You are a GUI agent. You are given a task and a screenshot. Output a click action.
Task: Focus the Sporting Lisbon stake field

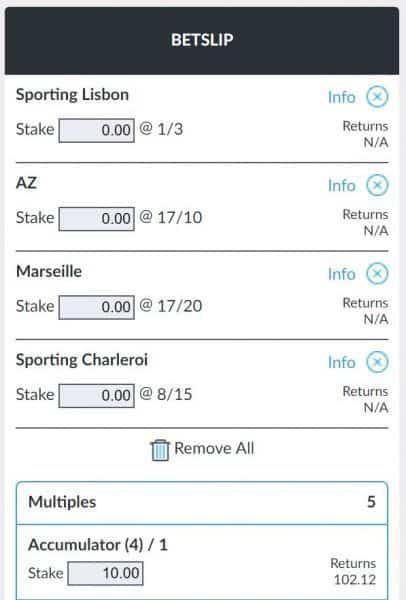(96, 130)
